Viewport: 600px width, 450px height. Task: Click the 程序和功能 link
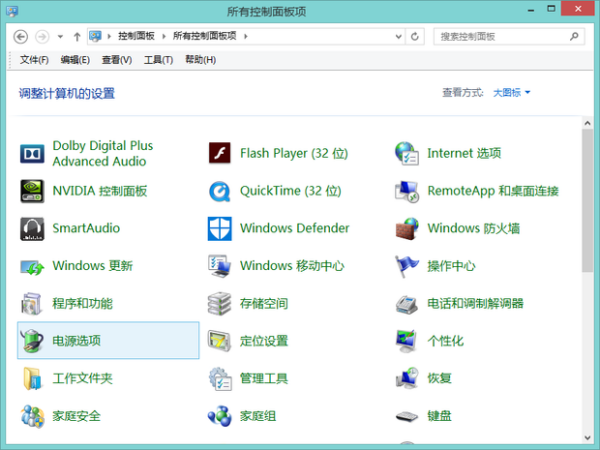(x=83, y=303)
